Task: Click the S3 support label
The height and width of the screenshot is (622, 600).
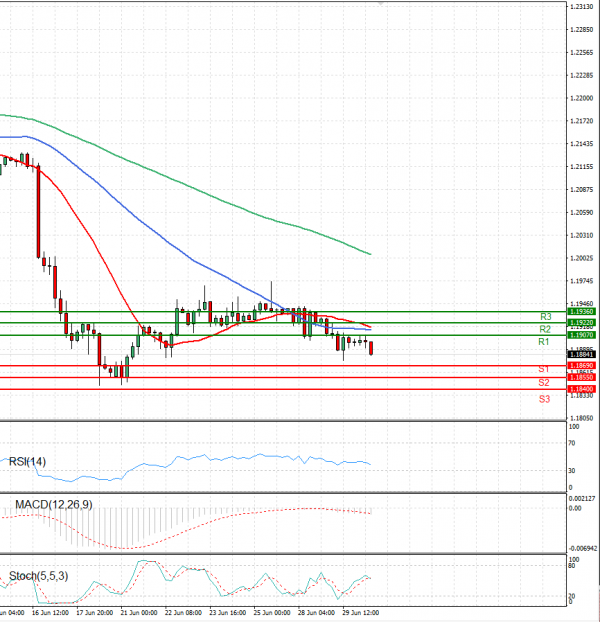Action: (x=544, y=399)
